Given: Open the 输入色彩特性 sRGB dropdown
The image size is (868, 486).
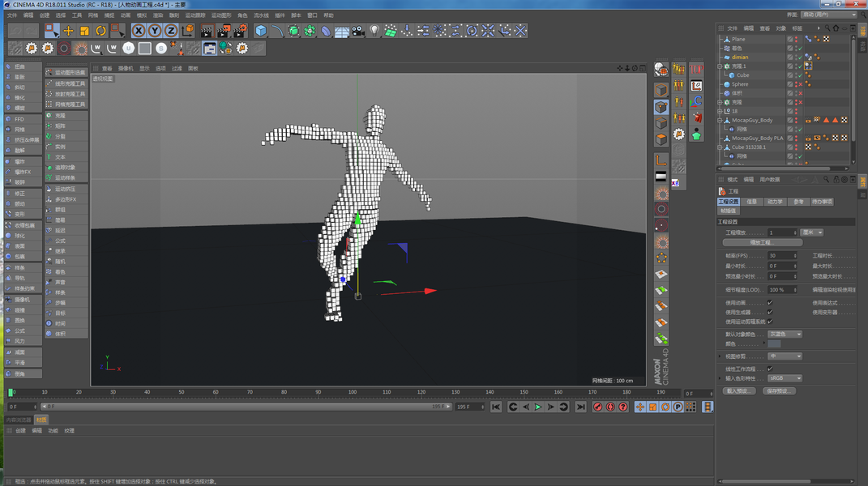Looking at the screenshot, I should click(785, 378).
